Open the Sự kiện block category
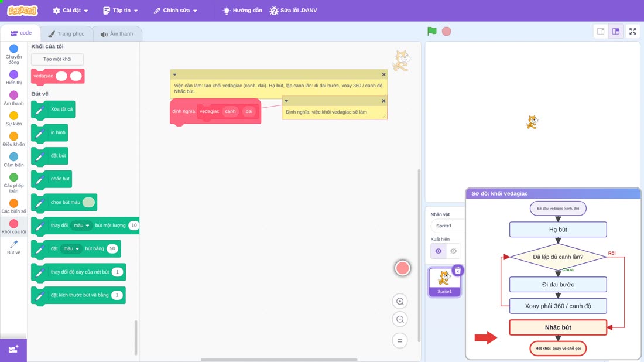This screenshot has height=362, width=644. pyautogui.click(x=13, y=119)
